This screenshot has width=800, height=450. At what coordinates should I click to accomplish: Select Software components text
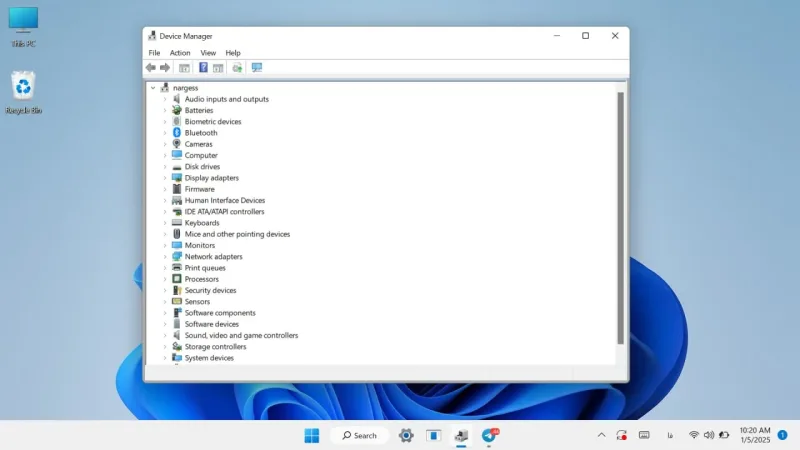pyautogui.click(x=220, y=313)
